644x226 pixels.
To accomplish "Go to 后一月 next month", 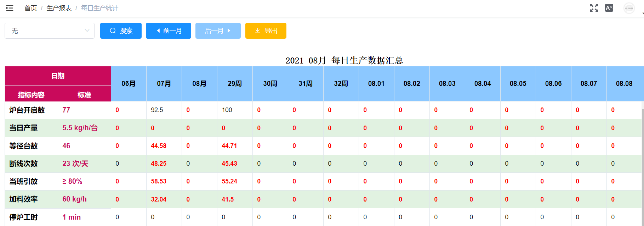I will (x=218, y=31).
